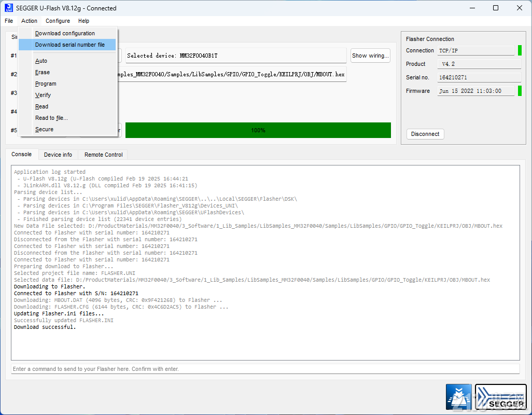532x415 pixels.
Task: Select Secure in the Action menu
Action: 67,129
